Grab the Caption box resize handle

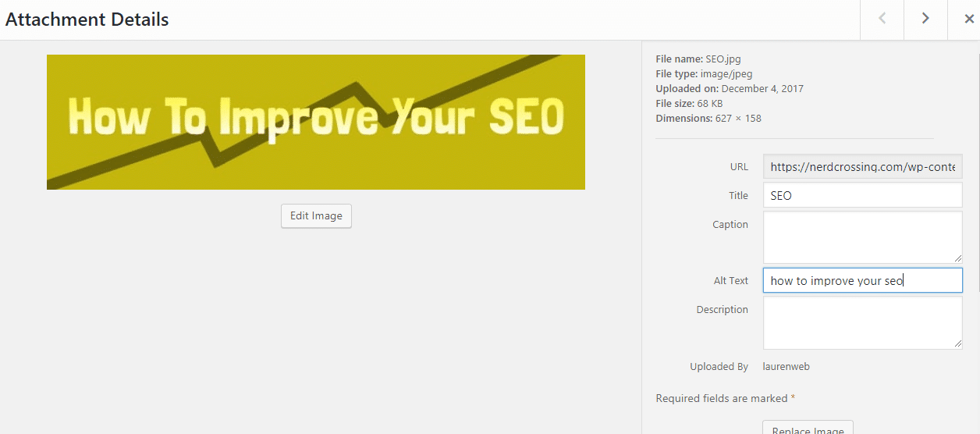tap(957, 258)
